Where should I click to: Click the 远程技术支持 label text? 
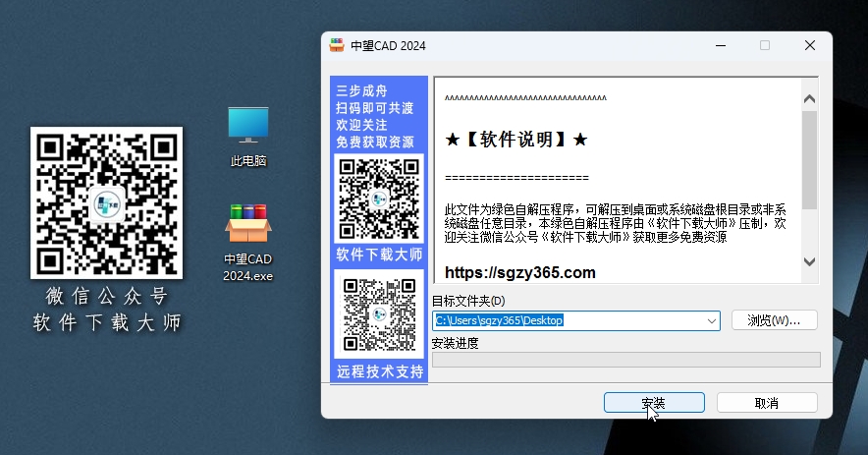(x=380, y=371)
